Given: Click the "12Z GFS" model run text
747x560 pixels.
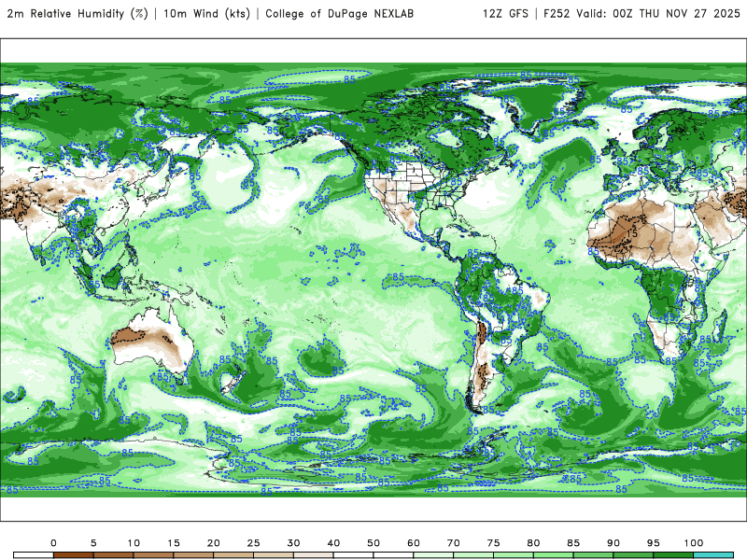Looking at the screenshot, I should pyautogui.click(x=505, y=14).
